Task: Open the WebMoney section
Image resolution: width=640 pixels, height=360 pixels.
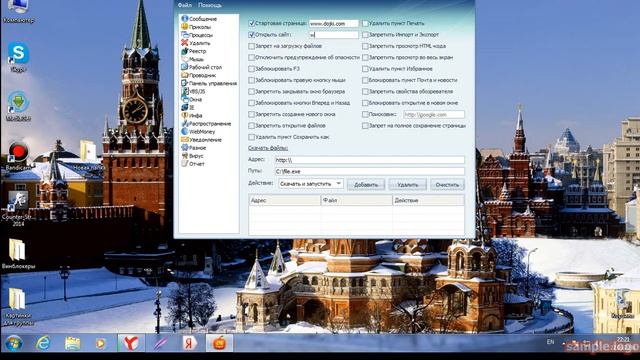Action: click(x=198, y=131)
